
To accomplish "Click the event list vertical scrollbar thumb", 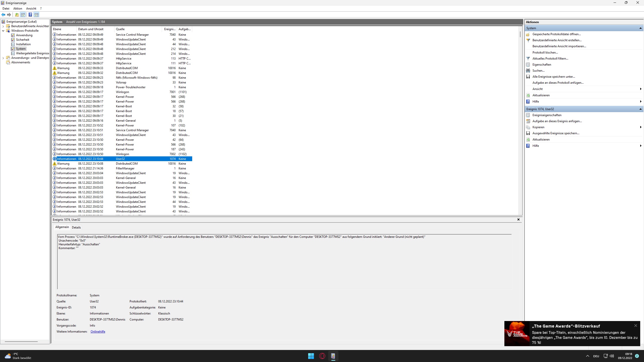I will (x=520, y=34).
